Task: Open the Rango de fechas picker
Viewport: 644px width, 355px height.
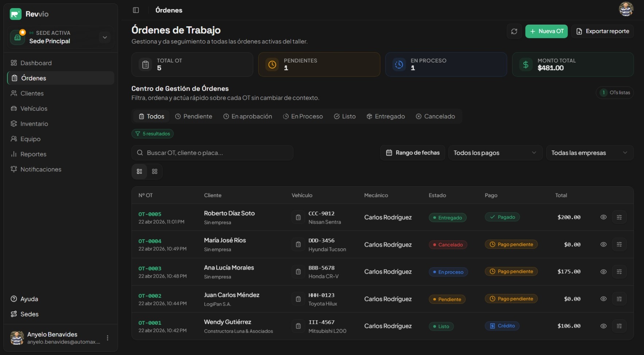Action: (413, 153)
